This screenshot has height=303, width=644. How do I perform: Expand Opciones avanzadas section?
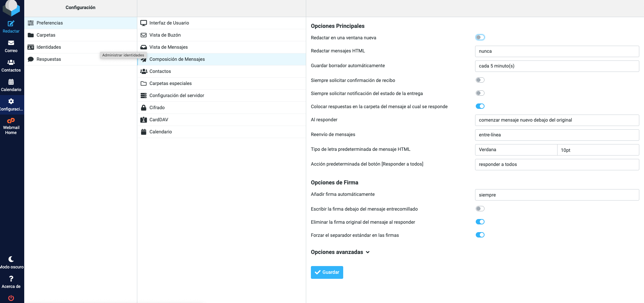tap(340, 252)
